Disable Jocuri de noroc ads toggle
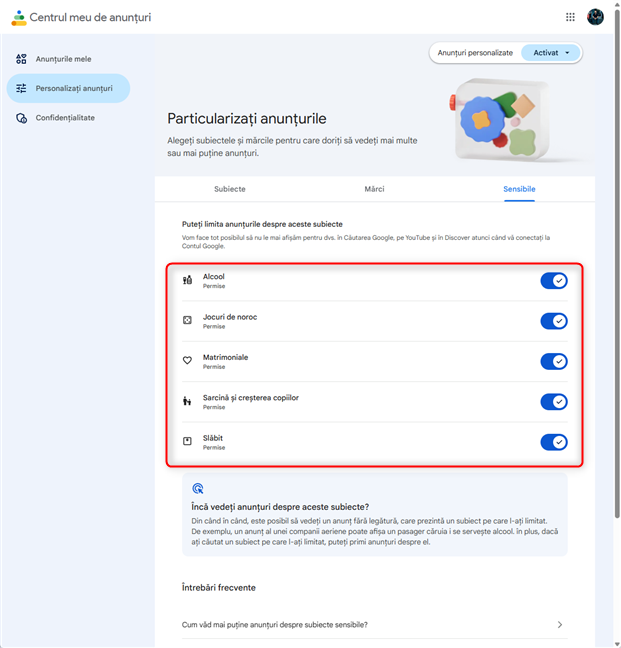The image size is (621, 648). click(x=554, y=321)
